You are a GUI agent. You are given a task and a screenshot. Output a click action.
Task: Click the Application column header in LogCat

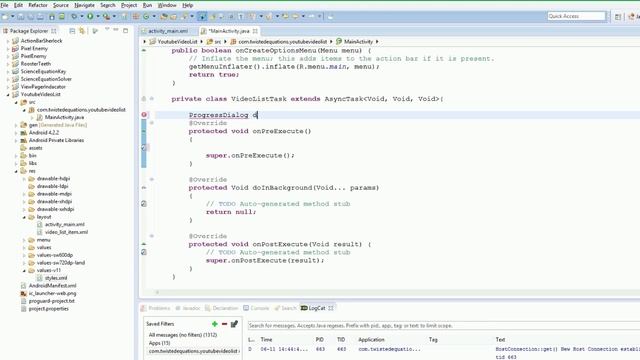click(x=371, y=340)
